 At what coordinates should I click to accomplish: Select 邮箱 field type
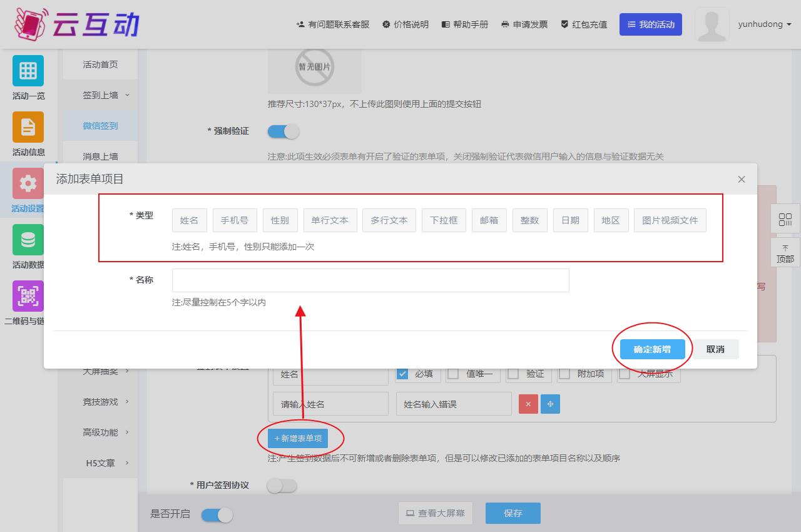489,220
